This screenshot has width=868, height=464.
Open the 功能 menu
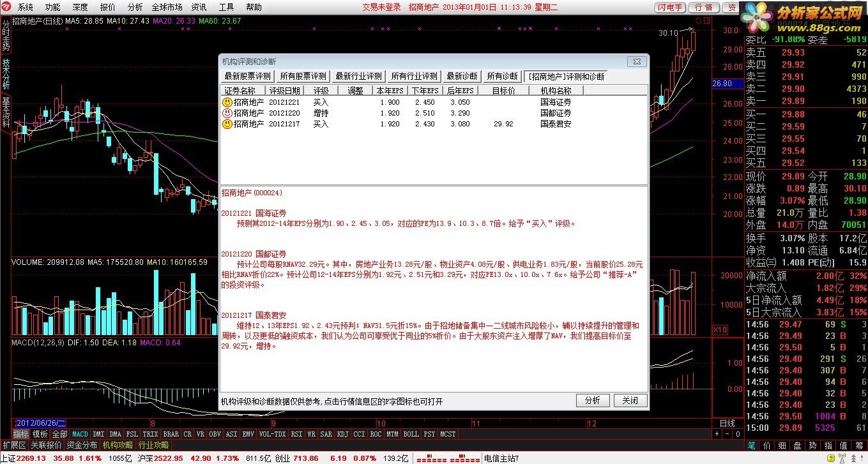coord(52,7)
